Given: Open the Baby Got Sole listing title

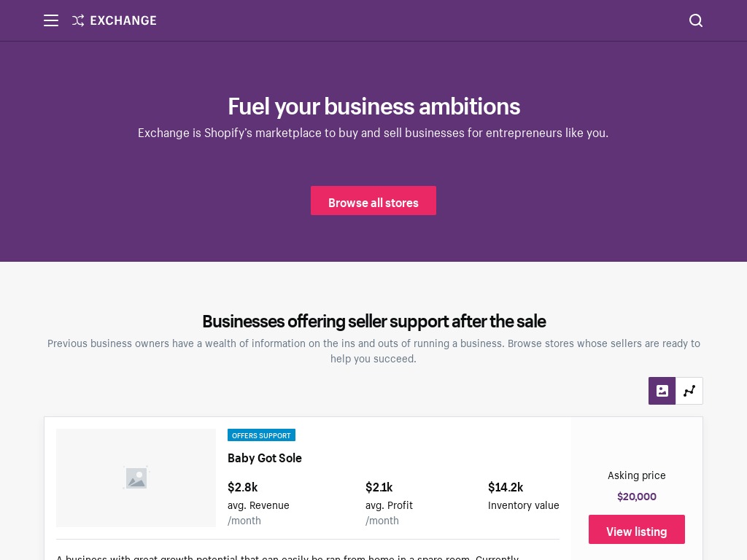Looking at the screenshot, I should pyautogui.click(x=264, y=458).
